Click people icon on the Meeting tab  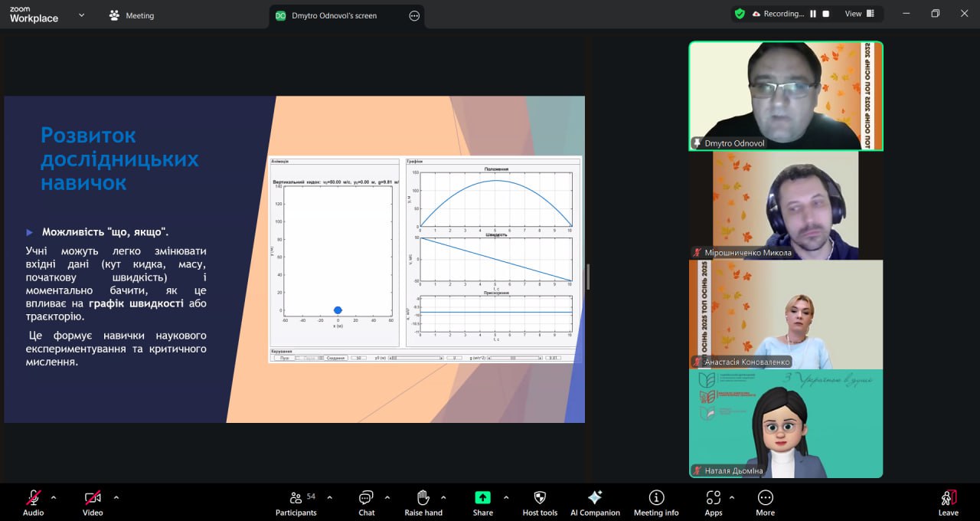pyautogui.click(x=115, y=15)
